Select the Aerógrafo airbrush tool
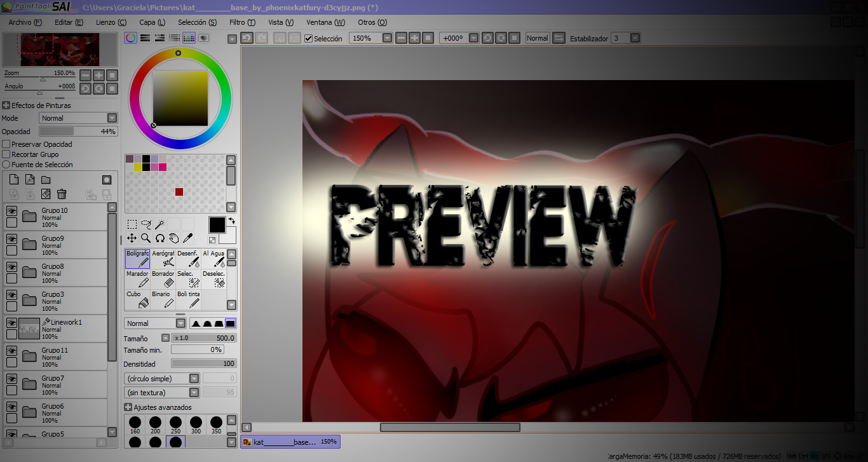868x462 pixels. click(x=163, y=258)
